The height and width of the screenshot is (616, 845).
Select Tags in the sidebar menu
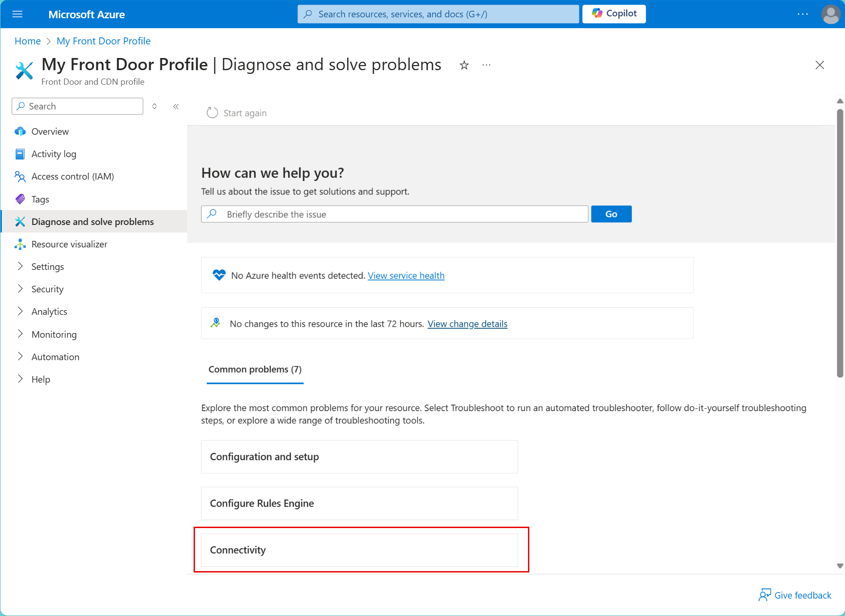pyautogui.click(x=40, y=199)
